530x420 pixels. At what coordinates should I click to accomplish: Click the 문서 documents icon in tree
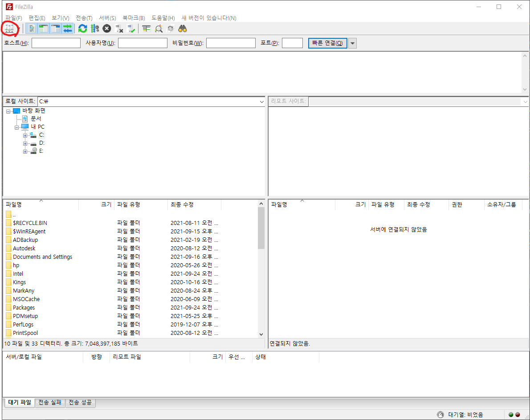25,118
